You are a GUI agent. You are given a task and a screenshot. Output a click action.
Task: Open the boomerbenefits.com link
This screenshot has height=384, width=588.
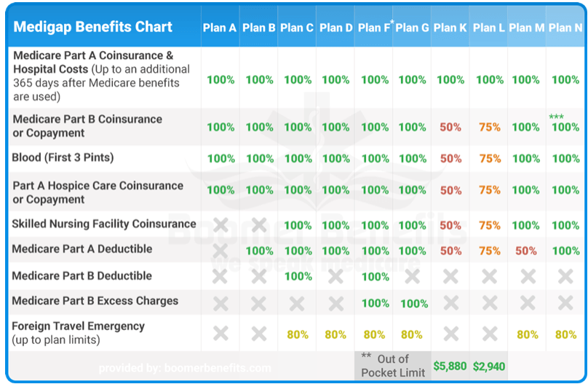point(185,368)
